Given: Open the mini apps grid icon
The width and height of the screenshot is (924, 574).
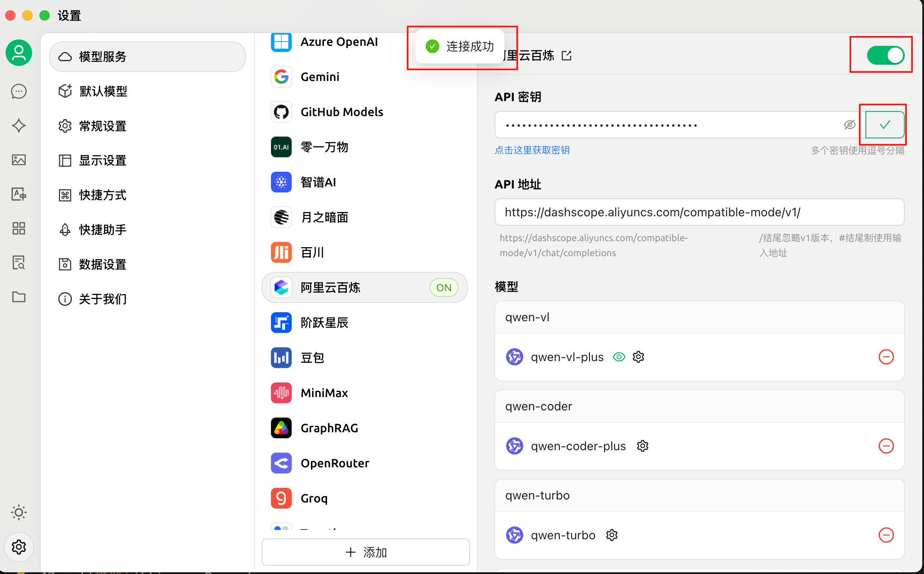Looking at the screenshot, I should click(x=19, y=228).
